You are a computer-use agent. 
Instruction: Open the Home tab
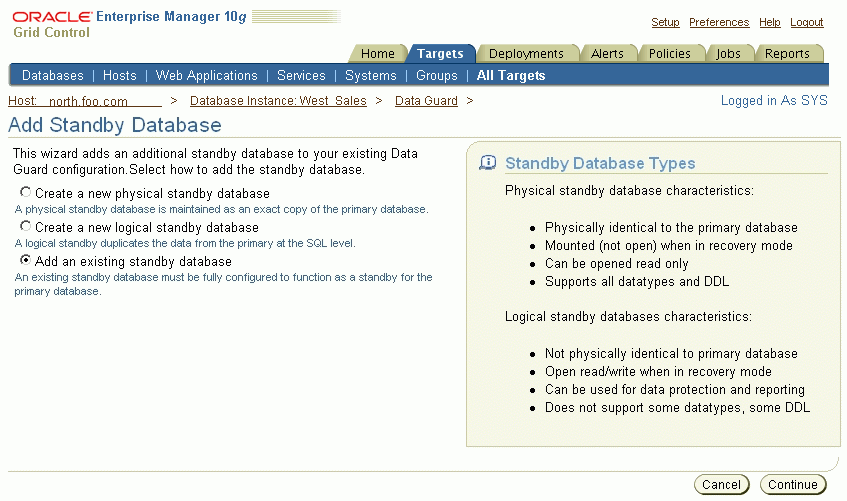pos(377,54)
